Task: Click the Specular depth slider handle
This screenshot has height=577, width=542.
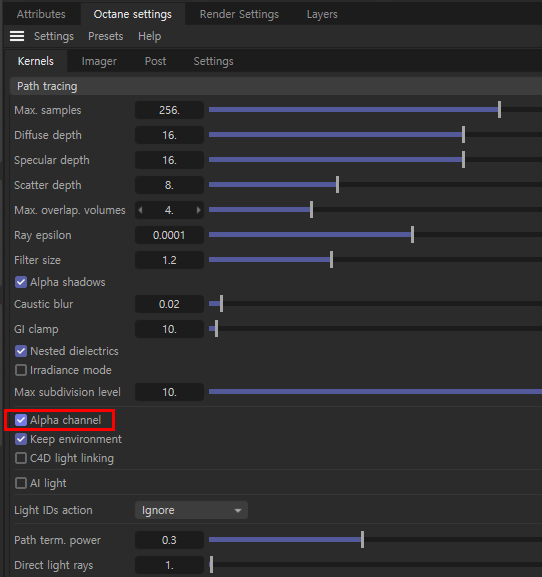Action: point(463,160)
